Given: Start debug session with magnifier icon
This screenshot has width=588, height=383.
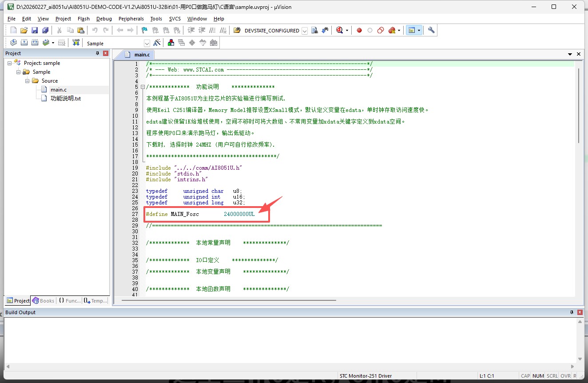Looking at the screenshot, I should (340, 30).
